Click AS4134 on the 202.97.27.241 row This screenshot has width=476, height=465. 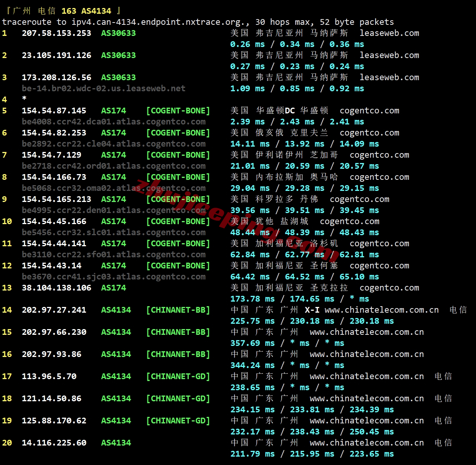(x=116, y=310)
